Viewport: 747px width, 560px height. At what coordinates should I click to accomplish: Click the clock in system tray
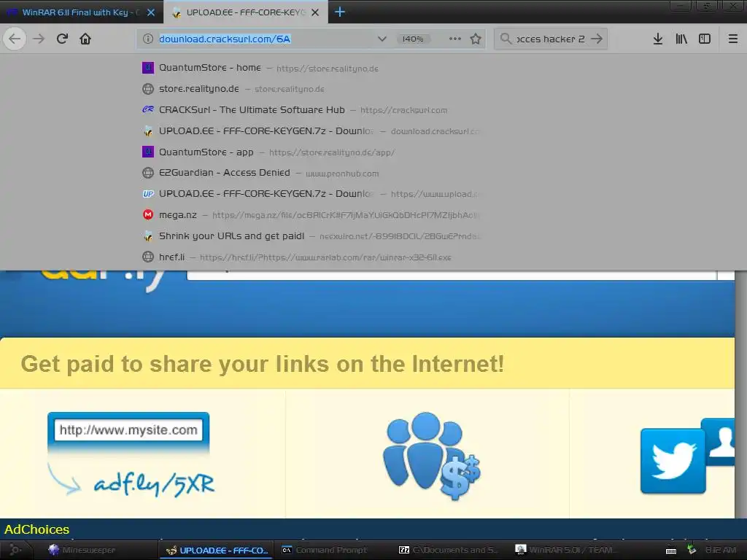point(720,550)
